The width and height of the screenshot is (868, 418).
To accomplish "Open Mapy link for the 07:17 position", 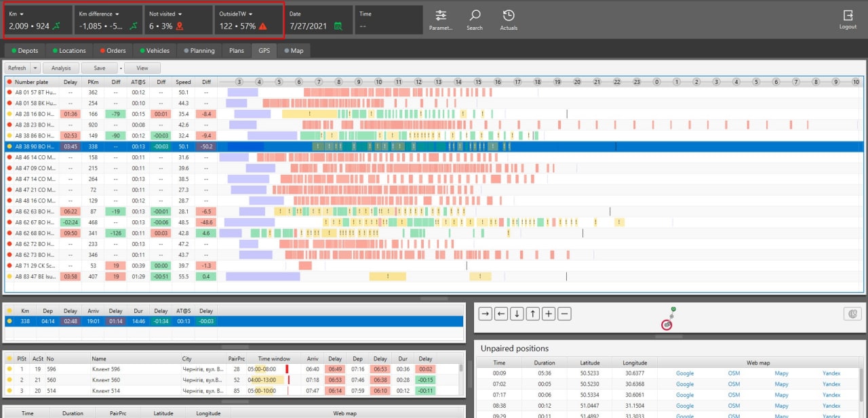I will (x=781, y=395).
